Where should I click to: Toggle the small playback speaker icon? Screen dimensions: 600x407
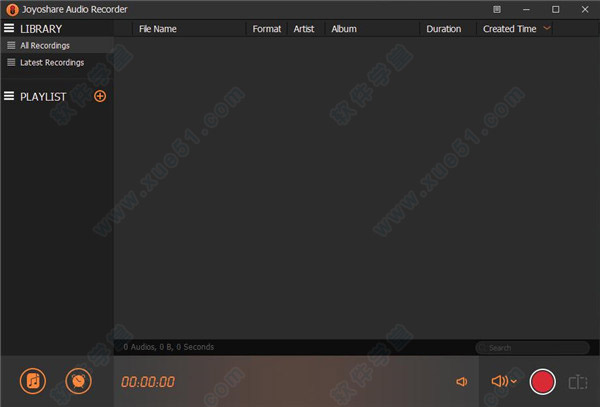coord(462,382)
